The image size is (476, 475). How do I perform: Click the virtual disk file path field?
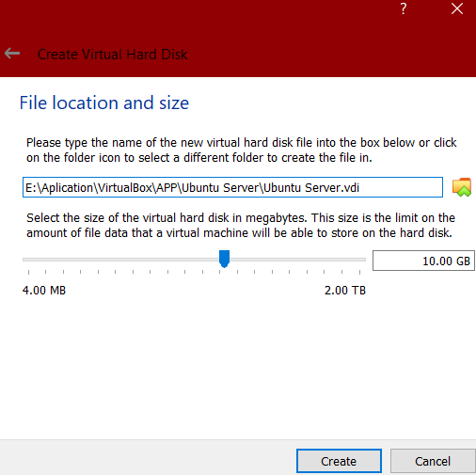[232, 187]
